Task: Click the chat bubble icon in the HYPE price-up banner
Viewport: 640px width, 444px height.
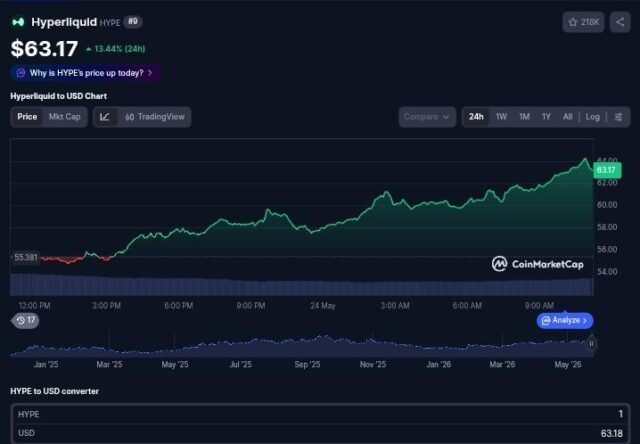Action: [20, 73]
